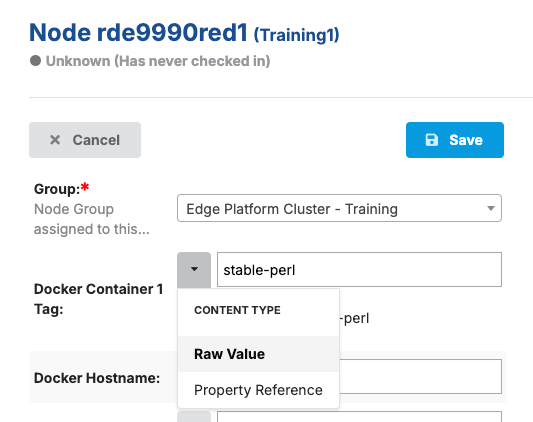
Task: Click the CONTENT TYPE menu header
Action: click(237, 310)
